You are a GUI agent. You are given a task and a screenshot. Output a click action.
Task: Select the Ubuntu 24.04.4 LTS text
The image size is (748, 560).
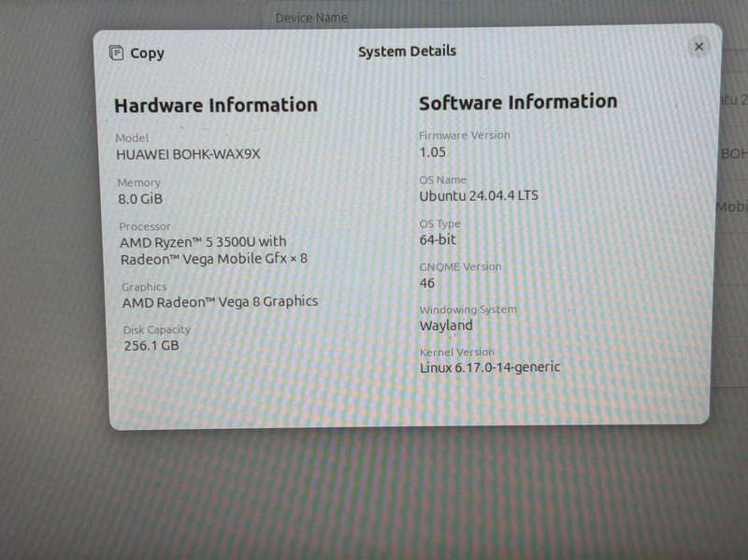[479, 196]
